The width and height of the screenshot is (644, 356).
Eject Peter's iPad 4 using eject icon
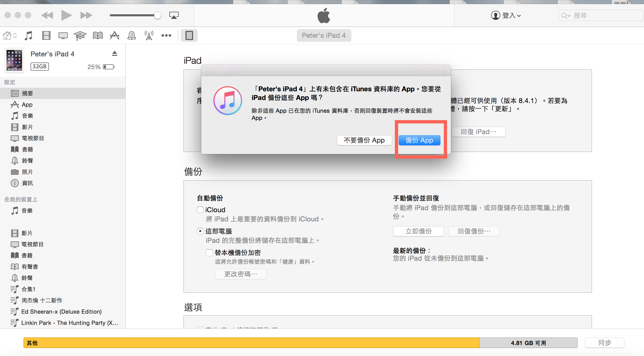tap(115, 54)
